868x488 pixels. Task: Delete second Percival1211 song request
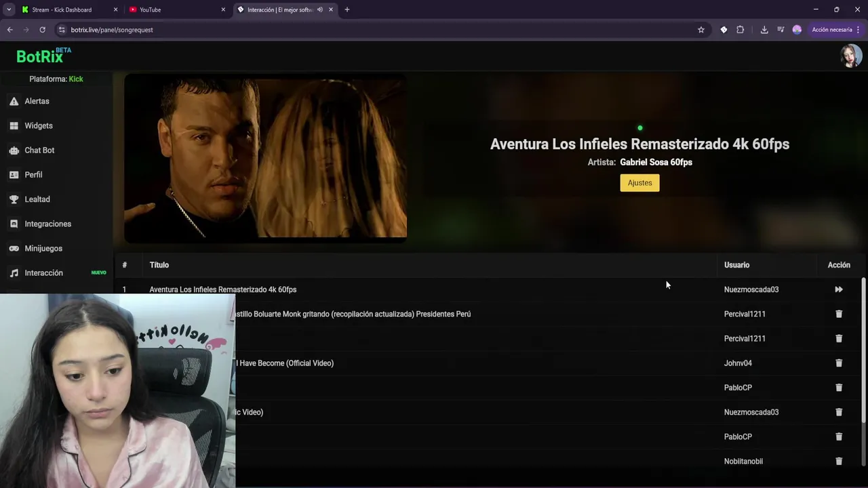click(839, 338)
